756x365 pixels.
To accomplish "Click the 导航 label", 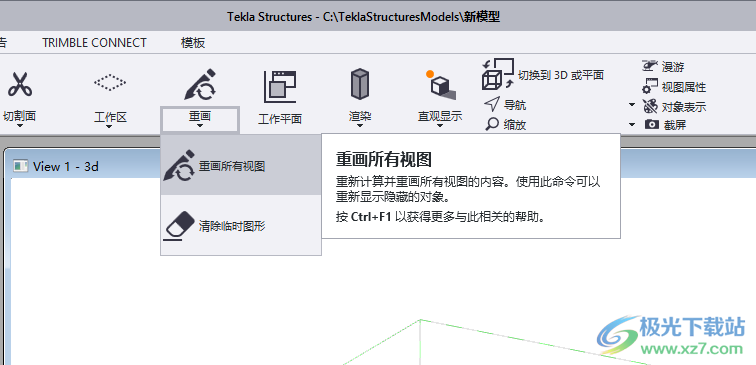I will 514,105.
